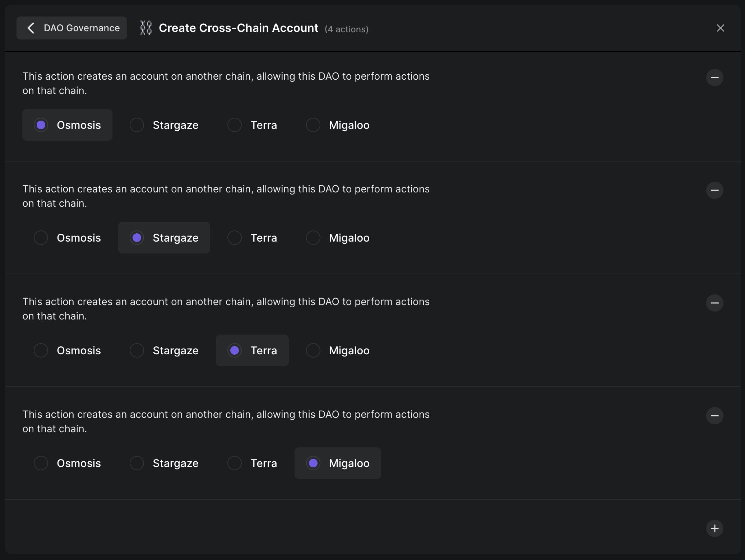Click the chain link icon beside the title

coord(146,28)
